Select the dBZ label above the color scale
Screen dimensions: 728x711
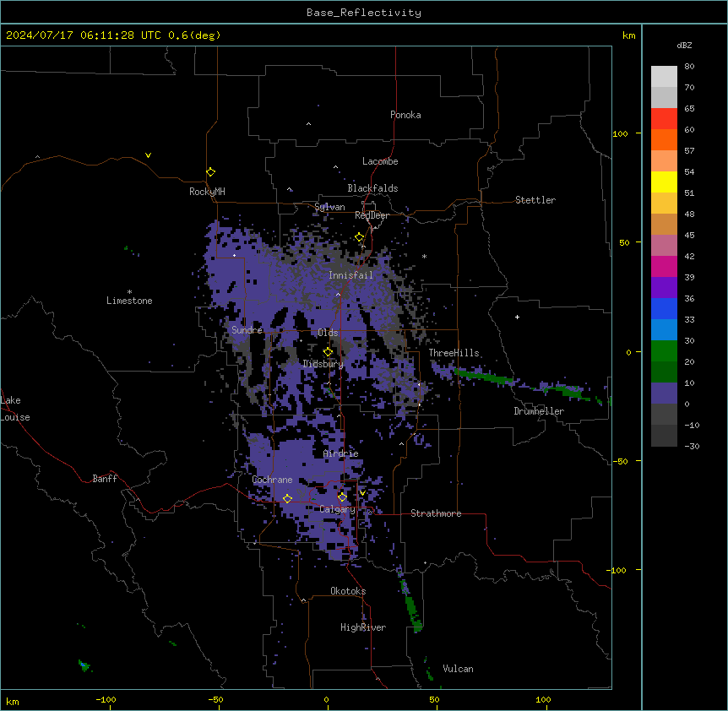pyautogui.click(x=684, y=46)
